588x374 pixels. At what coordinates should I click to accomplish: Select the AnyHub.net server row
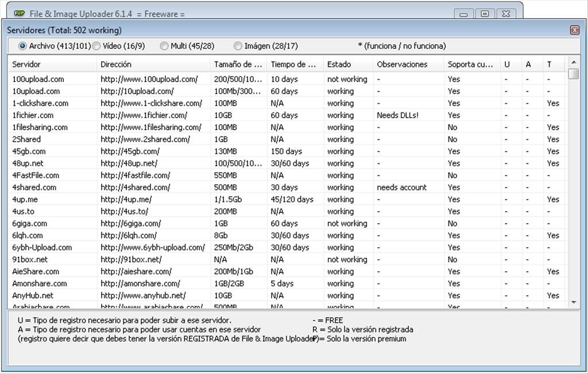point(287,295)
